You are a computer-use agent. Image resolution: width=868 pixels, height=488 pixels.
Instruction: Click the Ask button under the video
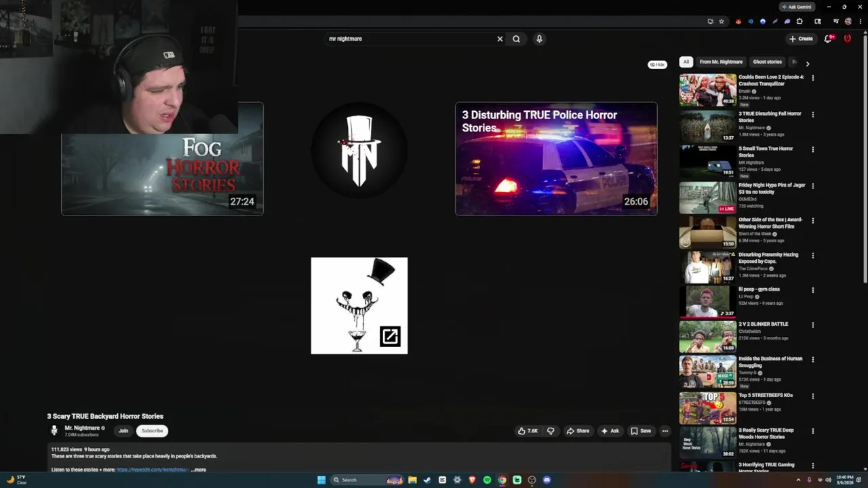(610, 431)
